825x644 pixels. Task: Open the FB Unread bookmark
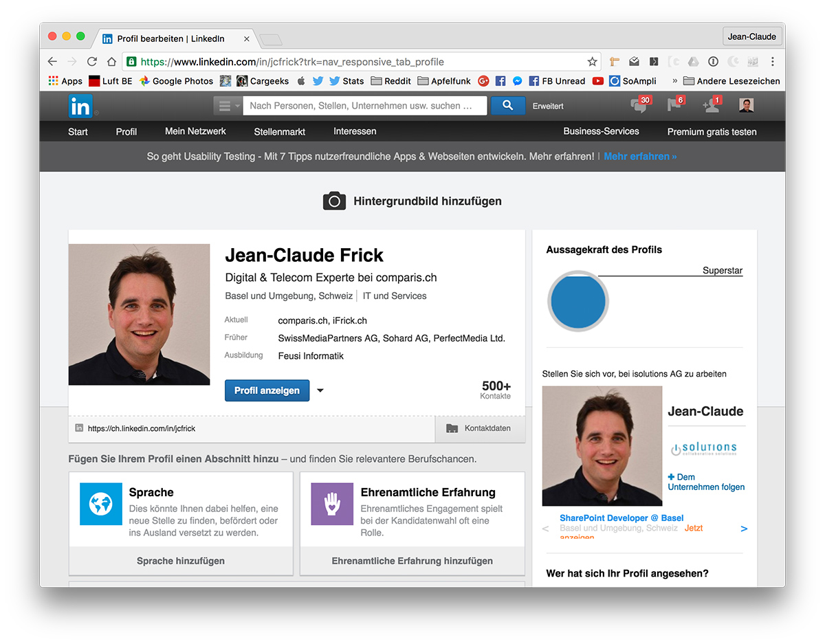click(x=557, y=81)
